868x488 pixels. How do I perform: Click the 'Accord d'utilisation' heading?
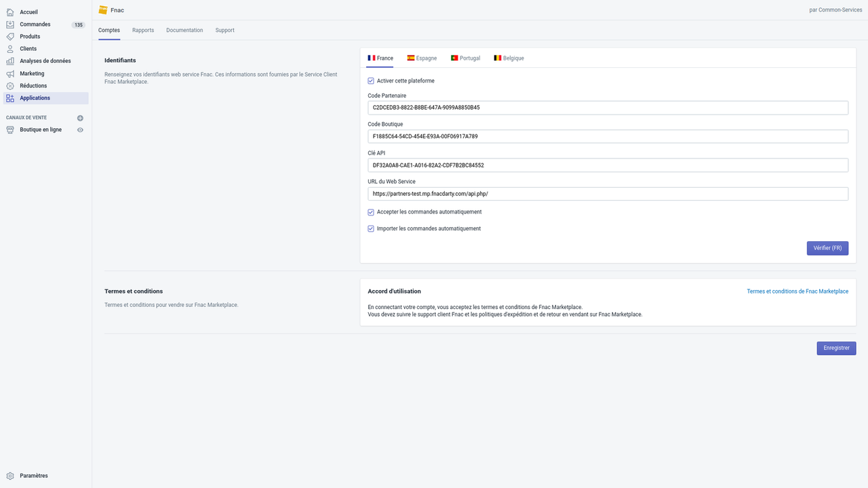click(394, 291)
